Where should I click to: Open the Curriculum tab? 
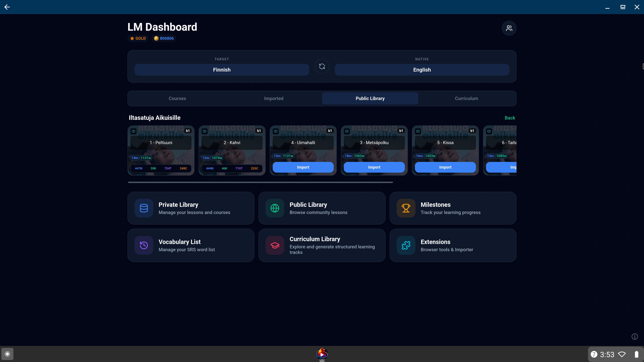(x=466, y=98)
